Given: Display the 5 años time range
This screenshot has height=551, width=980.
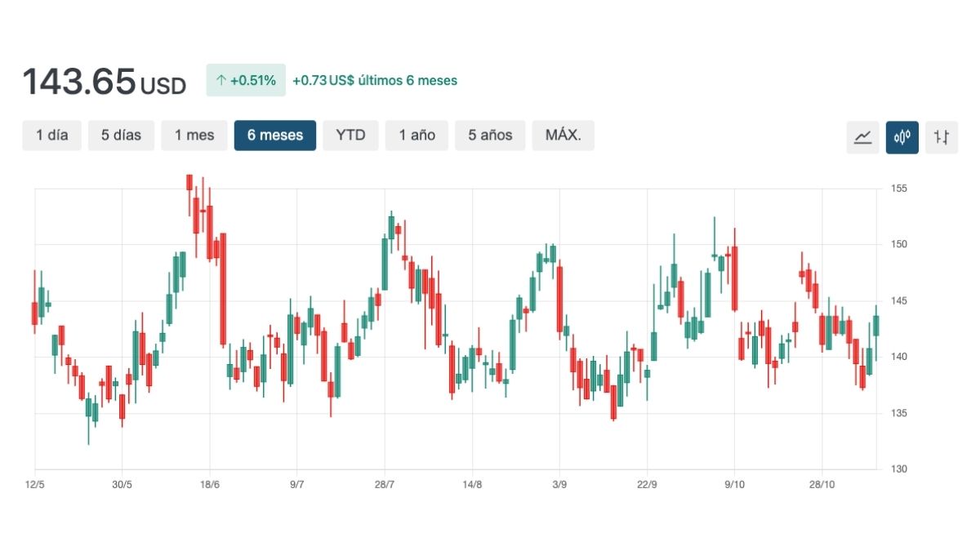Looking at the screenshot, I should pyautogui.click(x=490, y=136).
